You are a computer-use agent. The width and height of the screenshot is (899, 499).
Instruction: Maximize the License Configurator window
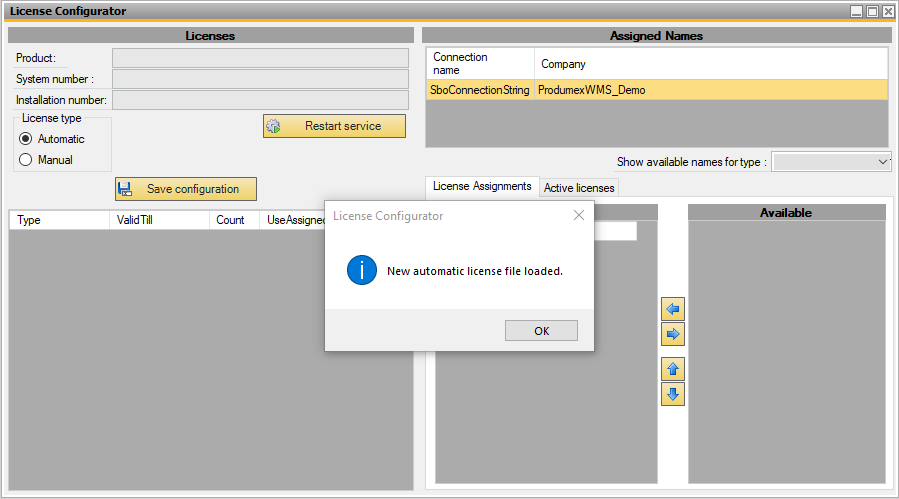[872, 11]
